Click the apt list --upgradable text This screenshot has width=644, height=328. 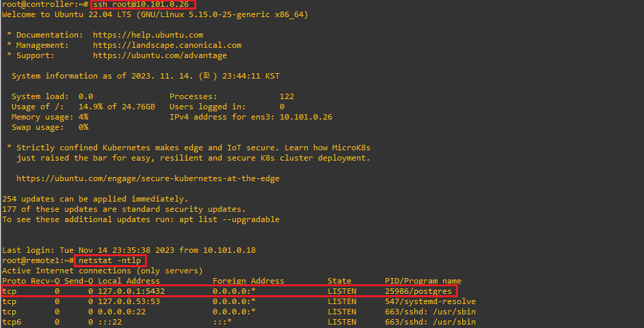[x=229, y=219]
